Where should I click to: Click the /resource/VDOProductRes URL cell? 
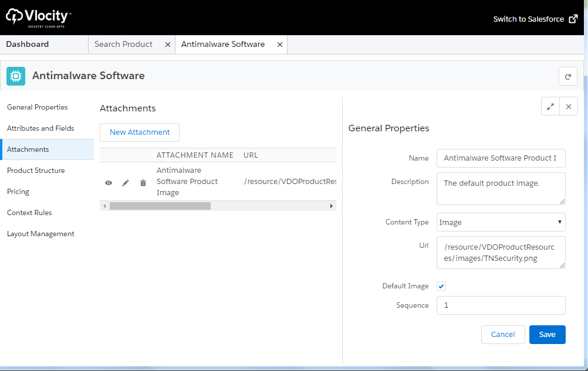tap(290, 181)
